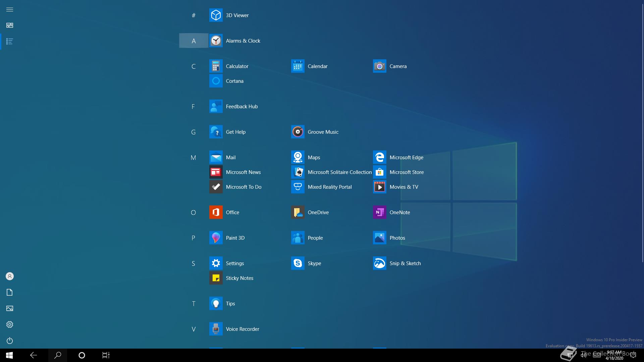Image resolution: width=644 pixels, height=362 pixels.
Task: Open the Snip & Sketch icon
Action: tap(379, 263)
